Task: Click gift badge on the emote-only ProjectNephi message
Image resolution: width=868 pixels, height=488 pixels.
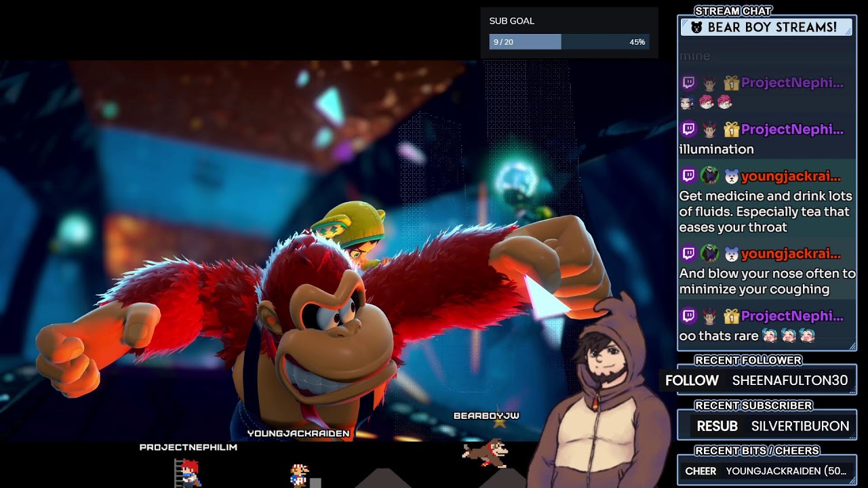Action: pos(730,83)
